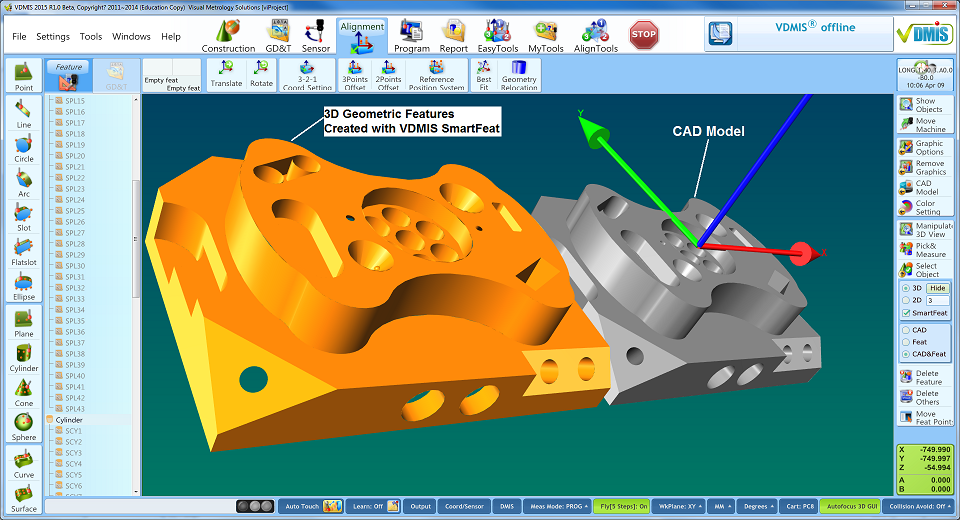The width and height of the screenshot is (960, 520).
Task: Select the Point feature tool
Action: click(24, 76)
